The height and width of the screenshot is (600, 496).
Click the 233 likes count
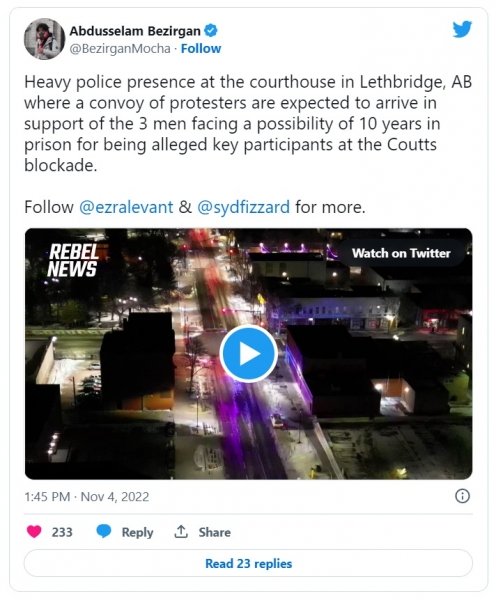(62, 532)
